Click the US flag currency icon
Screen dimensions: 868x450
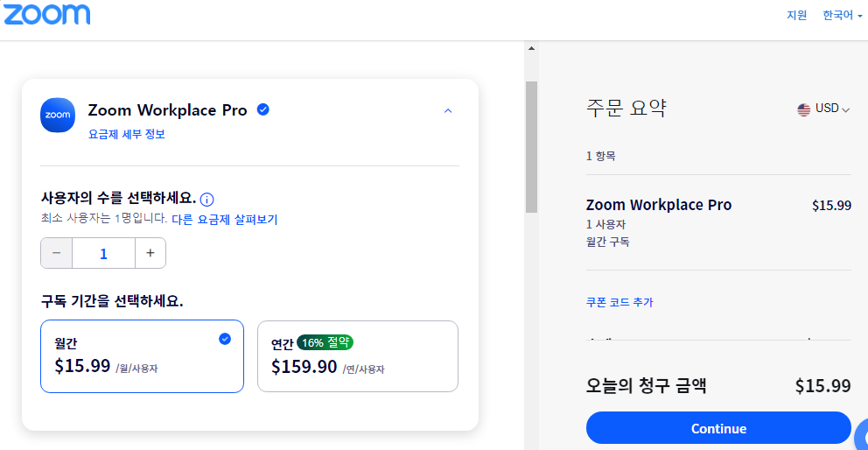(803, 109)
